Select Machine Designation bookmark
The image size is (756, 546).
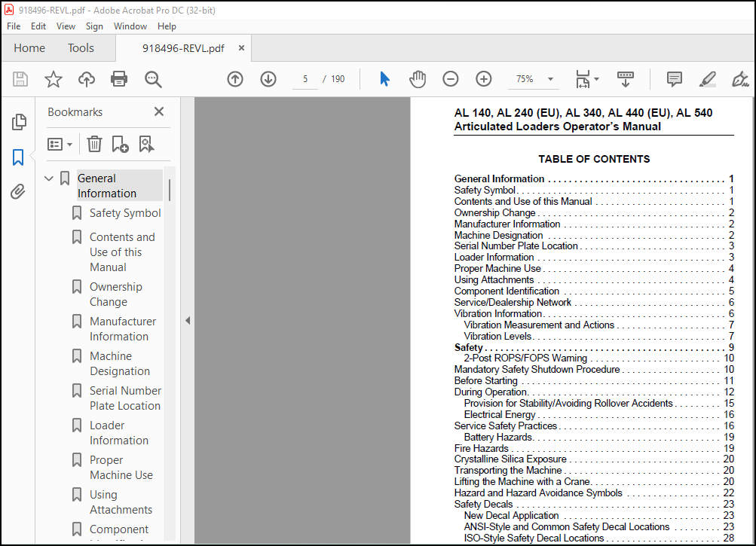click(x=120, y=363)
